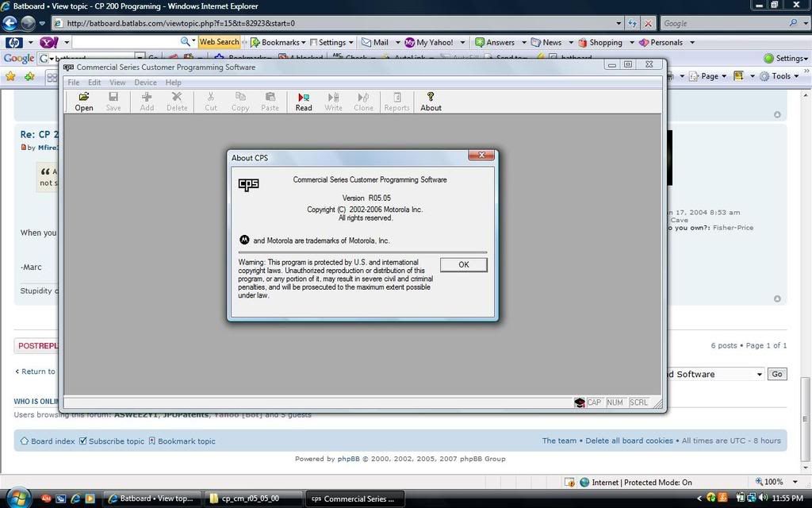
Task: Click the About icon in CPS toolbar
Action: (x=431, y=97)
